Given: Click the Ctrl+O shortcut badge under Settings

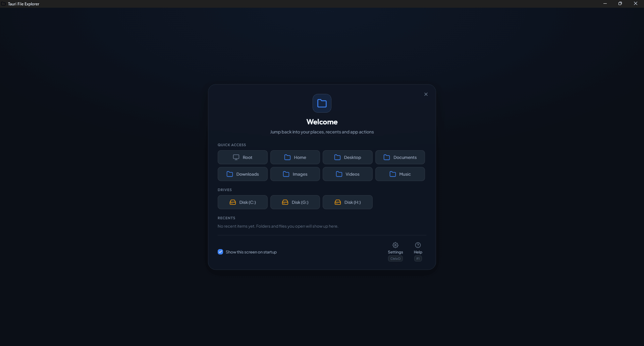Looking at the screenshot, I should pyautogui.click(x=395, y=258).
